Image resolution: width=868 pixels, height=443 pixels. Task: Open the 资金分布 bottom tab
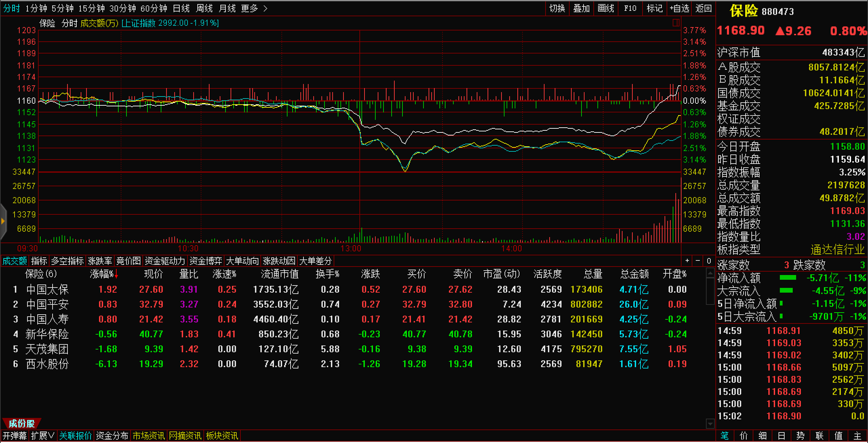coord(112,436)
